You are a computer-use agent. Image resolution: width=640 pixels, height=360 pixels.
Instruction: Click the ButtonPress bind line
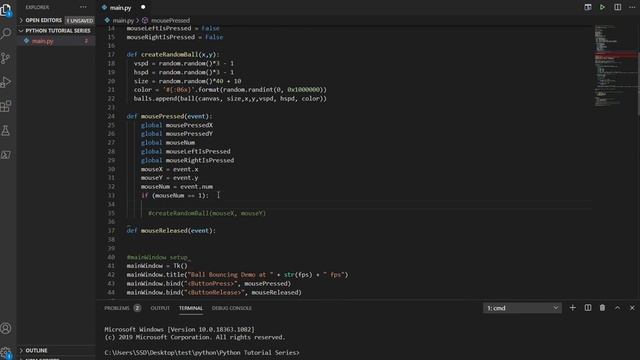(x=209, y=283)
